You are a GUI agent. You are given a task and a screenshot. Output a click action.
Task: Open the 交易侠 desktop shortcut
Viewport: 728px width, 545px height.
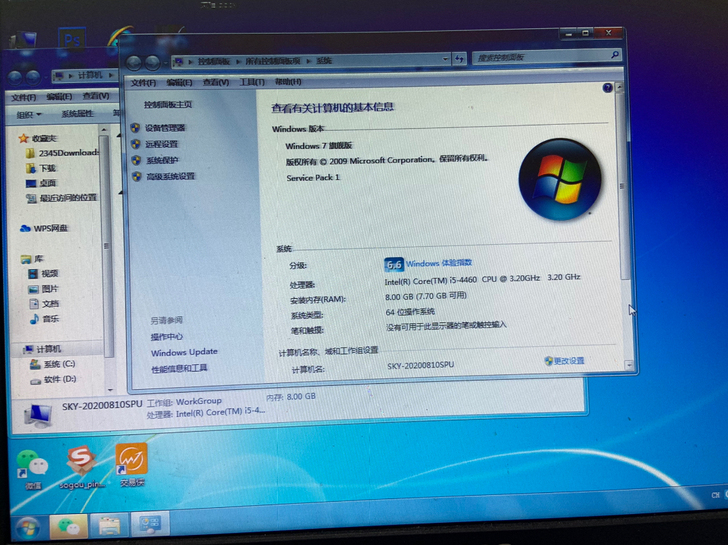(132, 465)
